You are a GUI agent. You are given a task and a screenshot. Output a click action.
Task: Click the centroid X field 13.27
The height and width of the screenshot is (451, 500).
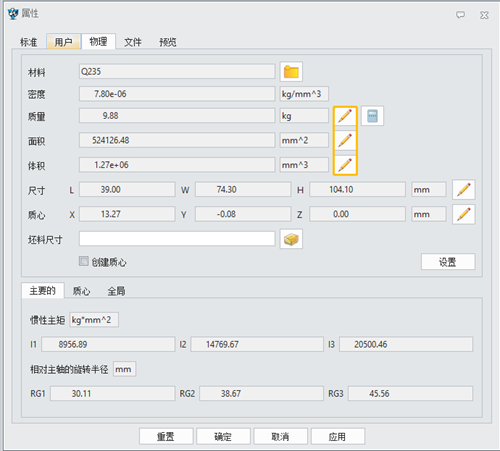[127, 214]
